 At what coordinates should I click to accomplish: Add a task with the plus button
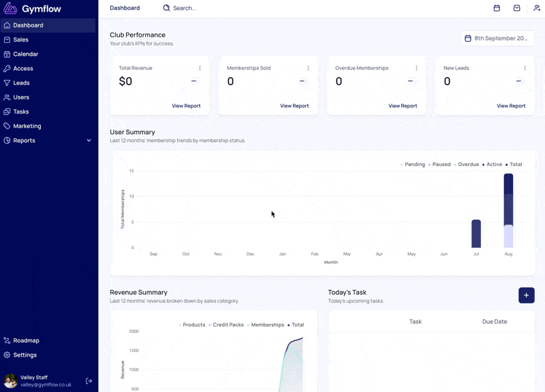526,295
